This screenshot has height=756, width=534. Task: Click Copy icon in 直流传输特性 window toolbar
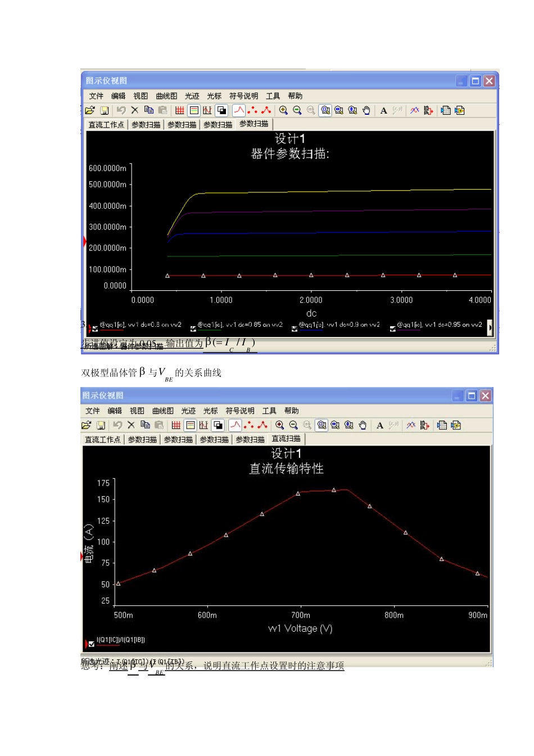click(x=146, y=425)
